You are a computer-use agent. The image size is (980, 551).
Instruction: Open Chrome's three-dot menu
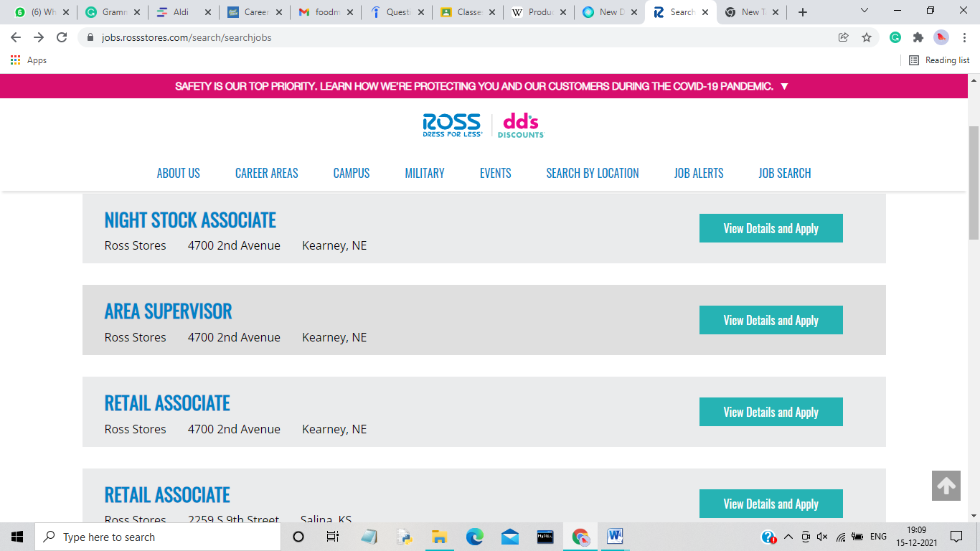point(965,37)
